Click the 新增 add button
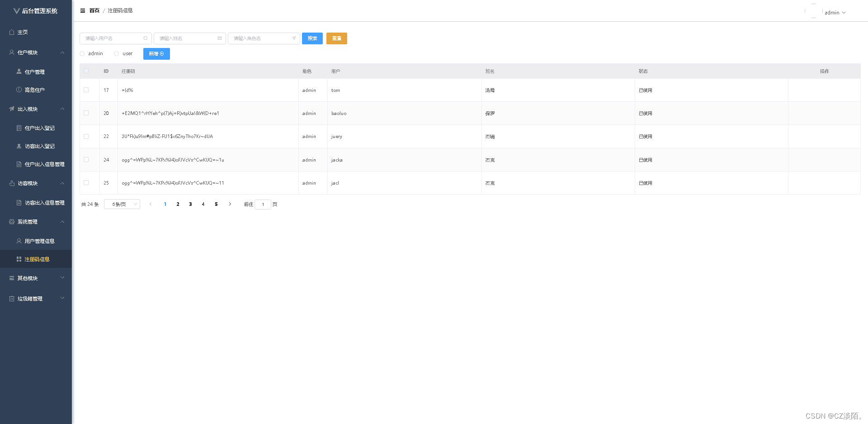The height and width of the screenshot is (424, 868). coord(156,54)
